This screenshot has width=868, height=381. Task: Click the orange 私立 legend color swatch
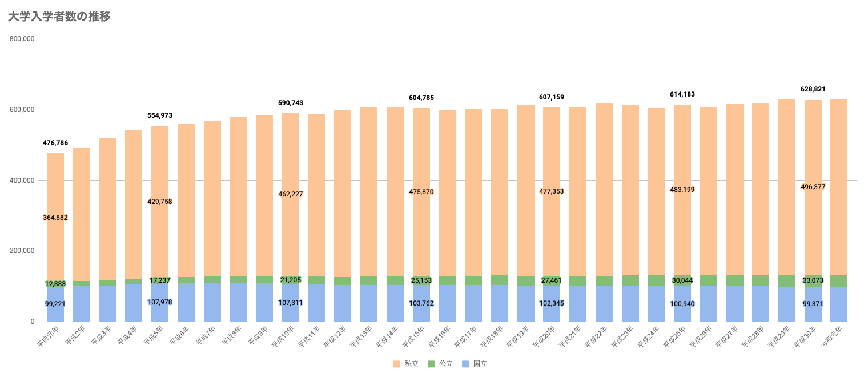(396, 364)
